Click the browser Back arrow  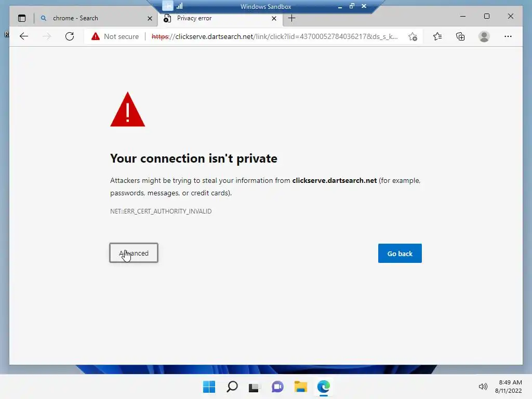click(x=24, y=36)
